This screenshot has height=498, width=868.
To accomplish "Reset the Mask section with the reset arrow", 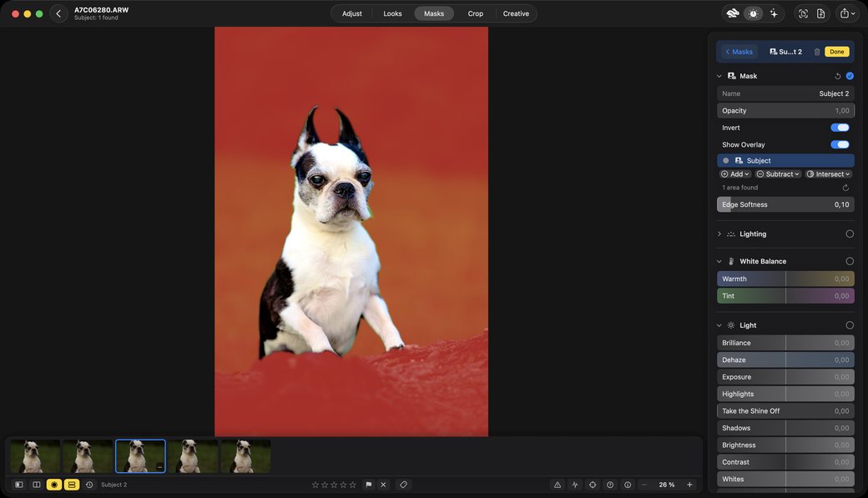I will (838, 76).
